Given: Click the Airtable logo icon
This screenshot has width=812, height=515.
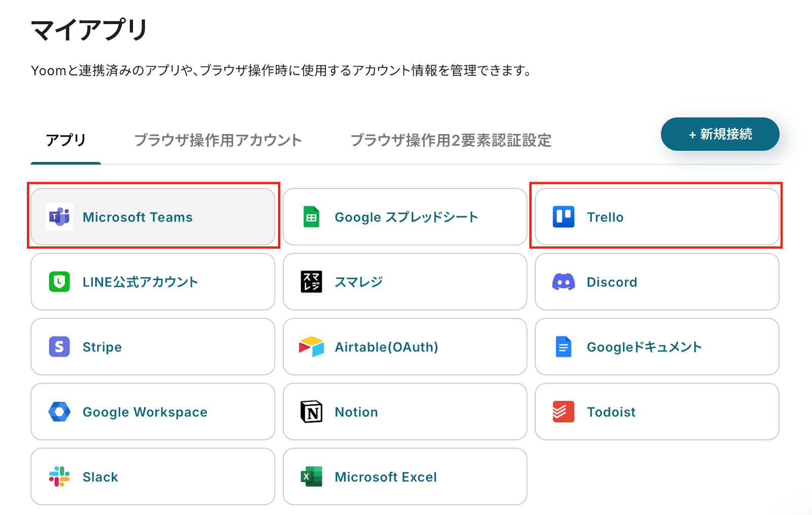Looking at the screenshot, I should (x=311, y=347).
